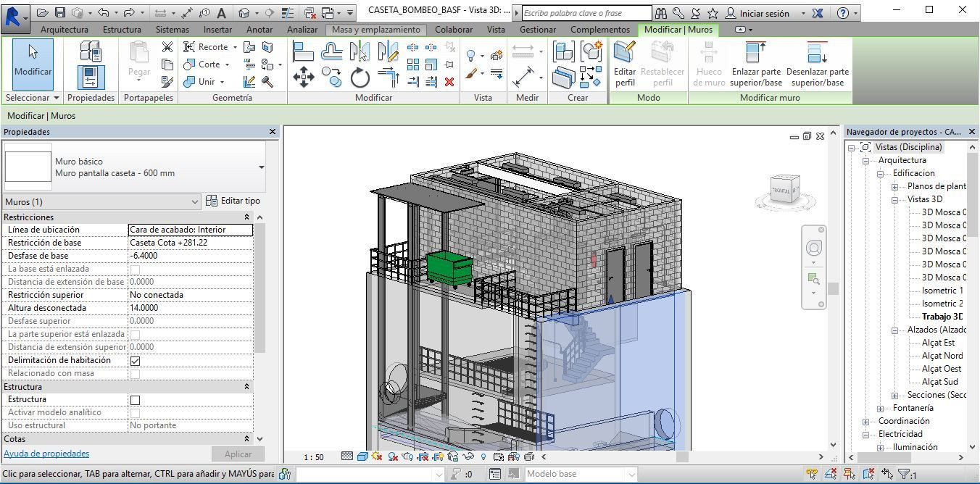The image size is (980, 484).
Task: Click the visual style cube icon
Action: click(362, 457)
